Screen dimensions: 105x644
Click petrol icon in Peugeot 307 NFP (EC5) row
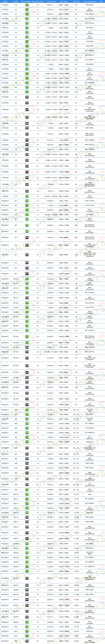27,214
